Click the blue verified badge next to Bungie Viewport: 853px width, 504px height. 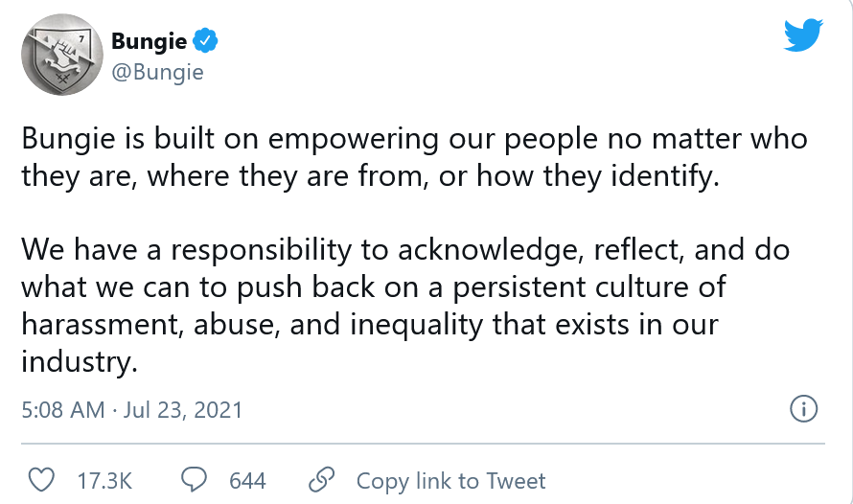point(206,40)
